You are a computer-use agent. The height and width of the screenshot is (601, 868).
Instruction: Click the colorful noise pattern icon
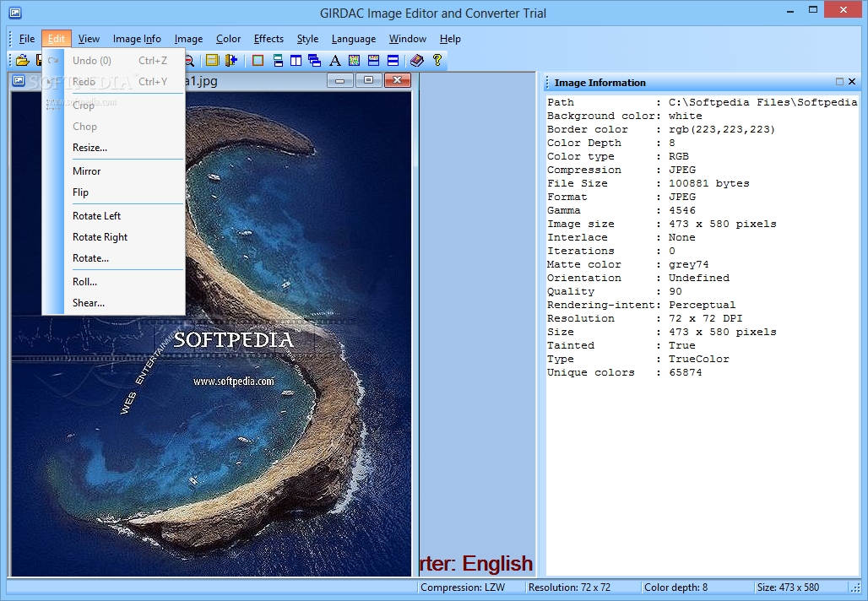click(x=355, y=60)
